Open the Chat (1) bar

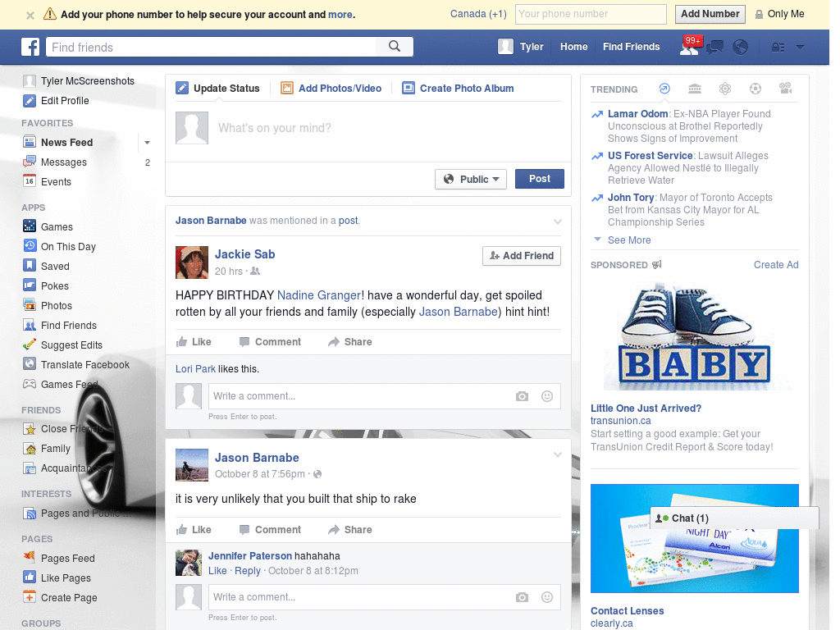(x=734, y=518)
